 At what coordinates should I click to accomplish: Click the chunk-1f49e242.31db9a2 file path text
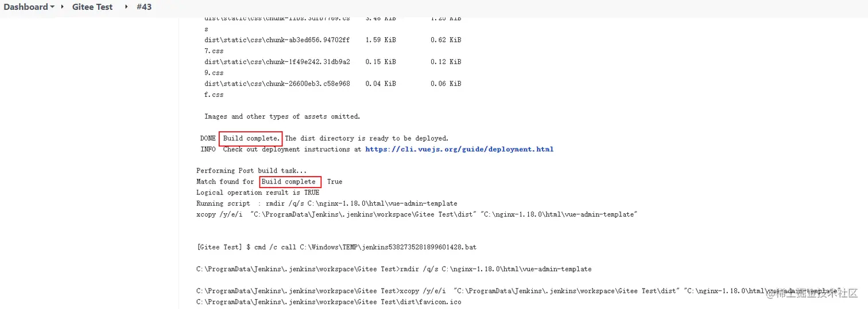pyautogui.click(x=277, y=62)
